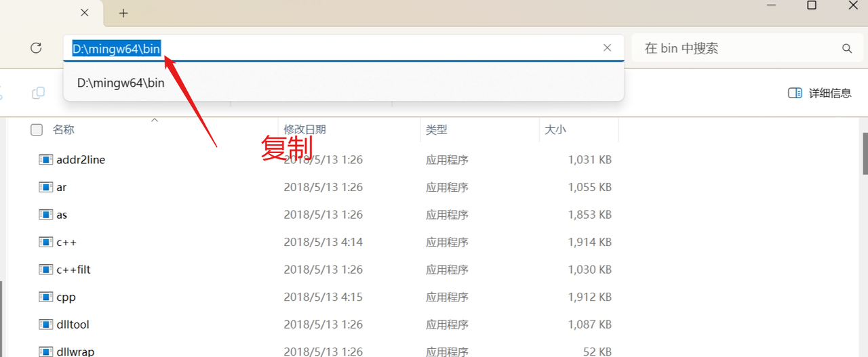Open the details pane icon
Image resolution: width=868 pixels, height=357 pixels.
tap(795, 93)
